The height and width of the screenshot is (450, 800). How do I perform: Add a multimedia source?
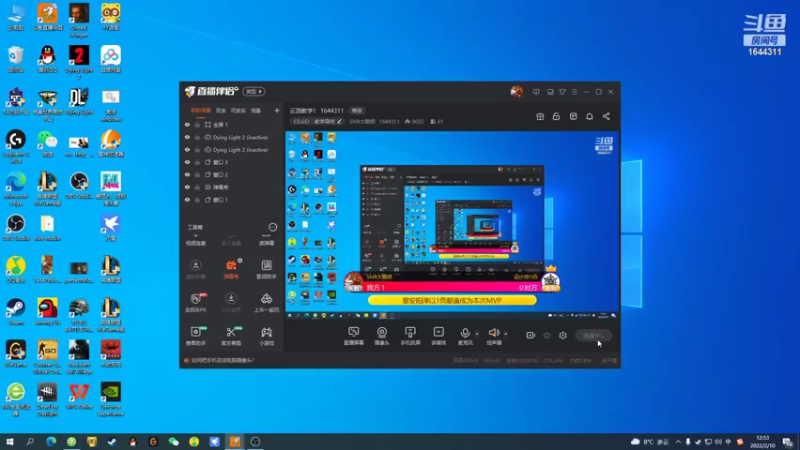pos(439,336)
